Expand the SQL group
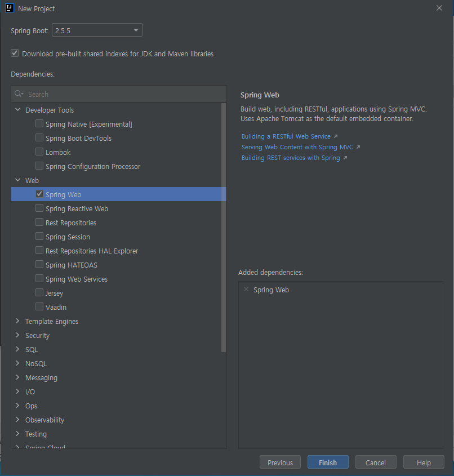The image size is (454, 476). tap(17, 349)
